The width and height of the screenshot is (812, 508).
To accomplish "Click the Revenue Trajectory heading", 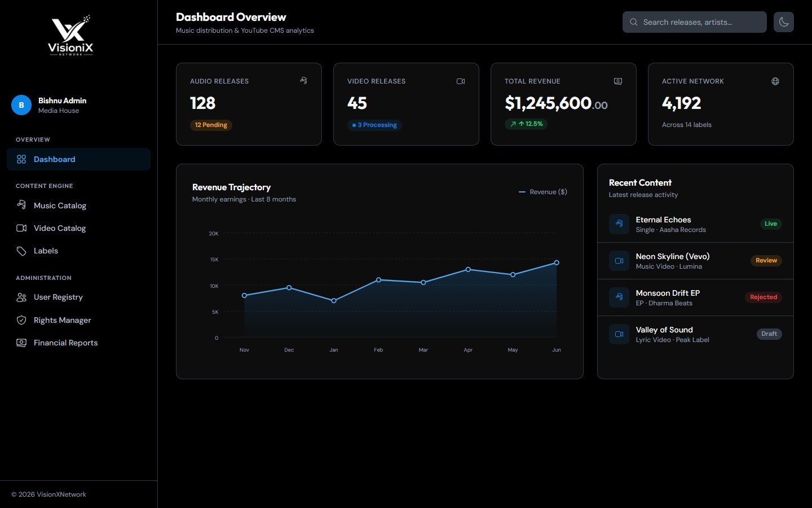I will (x=232, y=187).
